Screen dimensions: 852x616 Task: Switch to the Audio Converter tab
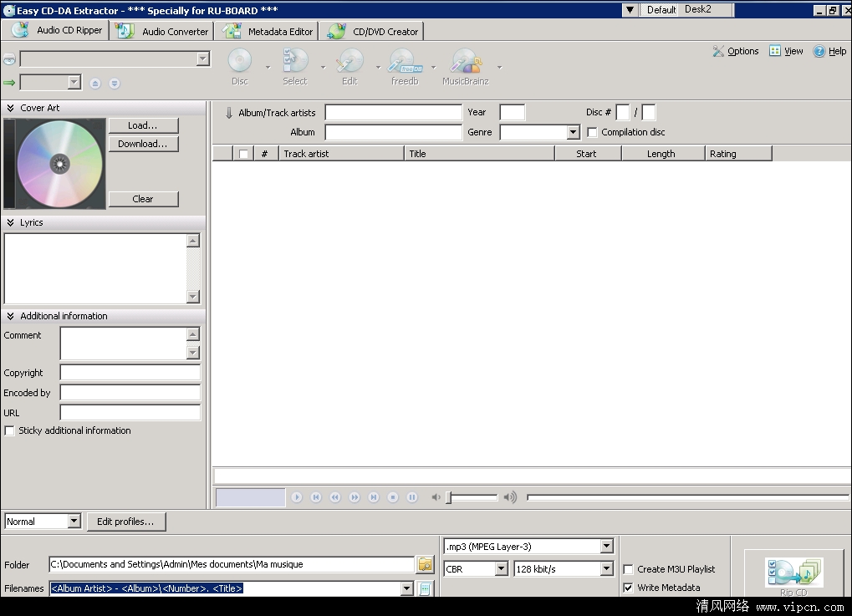[x=164, y=32]
